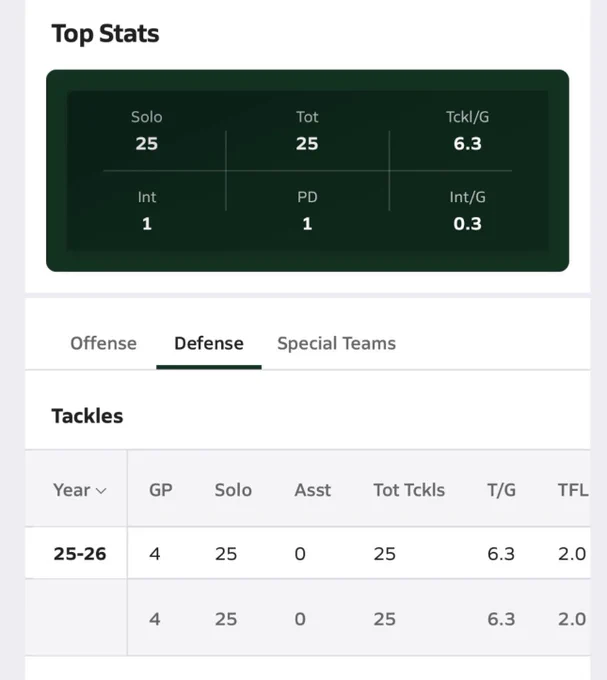Image resolution: width=607 pixels, height=680 pixels.
Task: Tap the Tckl/G 6.3 stat
Action: pyautogui.click(x=467, y=130)
